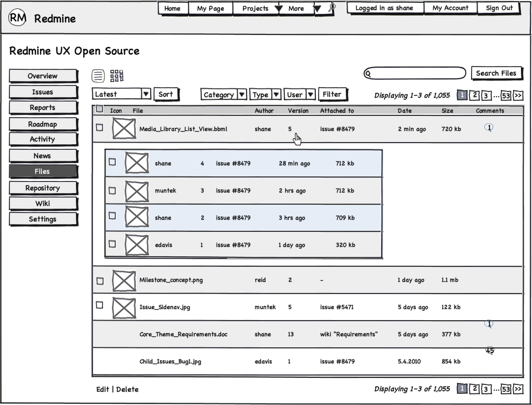Go to next pages with bottom >> button
This screenshot has width=532, height=405.
click(518, 389)
